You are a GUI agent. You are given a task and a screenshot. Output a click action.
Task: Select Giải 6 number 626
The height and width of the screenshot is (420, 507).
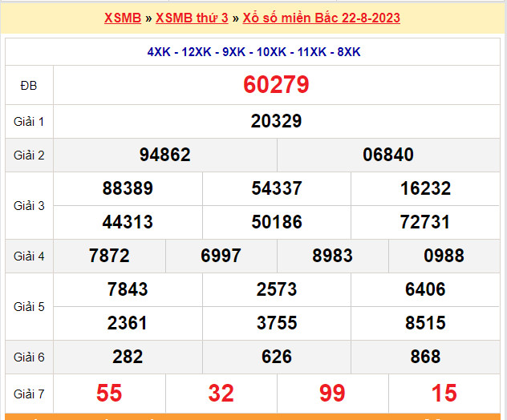[277, 357]
